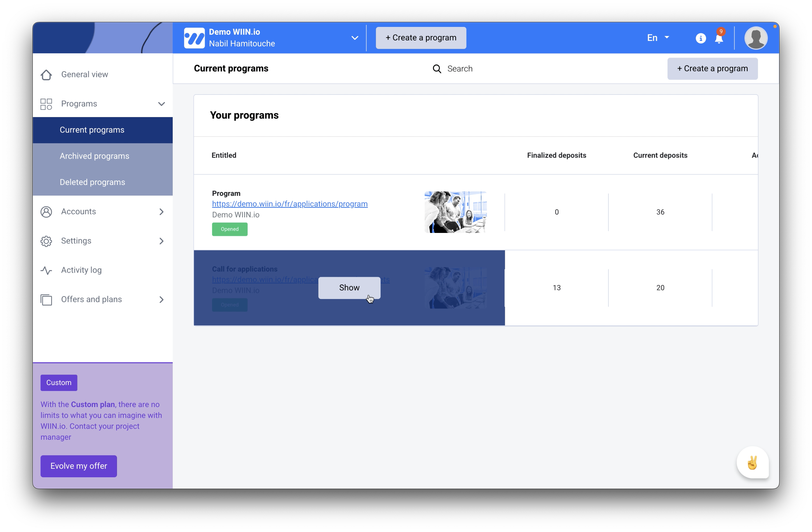Image resolution: width=812 pixels, height=532 pixels.
Task: Click the Show button on Call for applications
Action: click(349, 288)
